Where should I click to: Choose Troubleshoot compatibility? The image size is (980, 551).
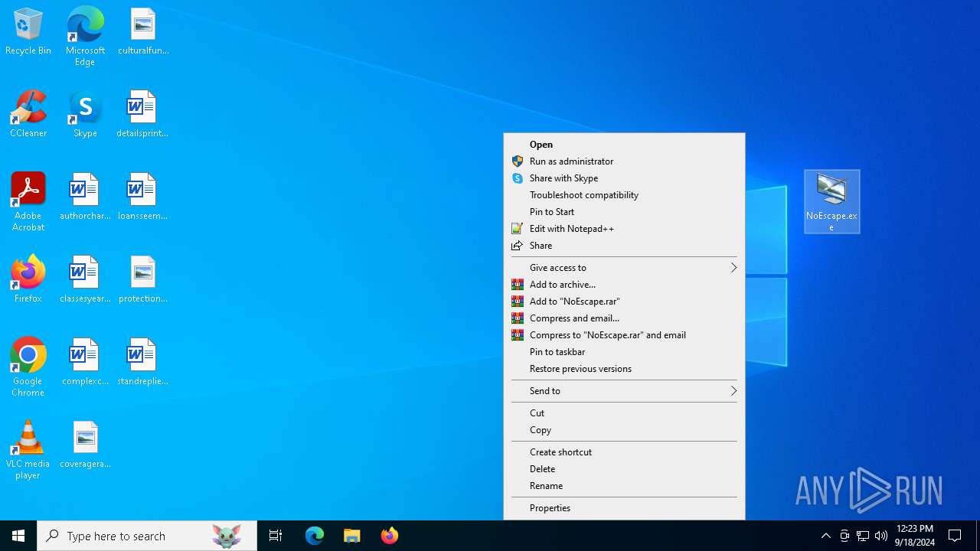(624, 195)
